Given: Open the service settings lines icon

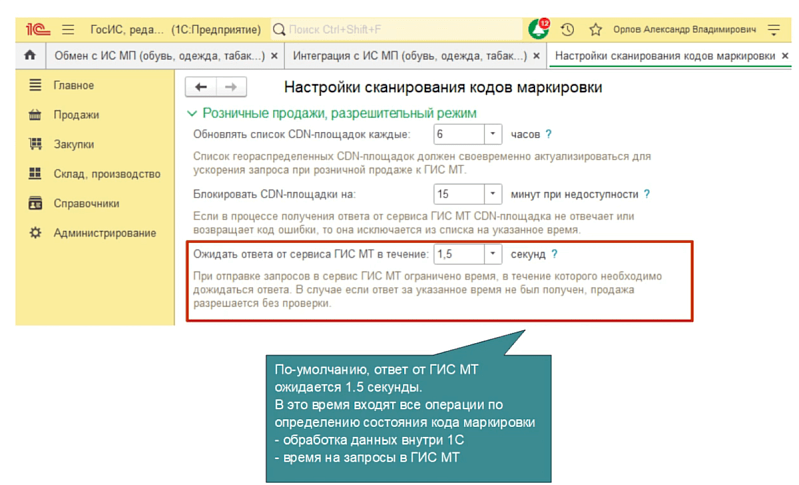Looking at the screenshot, I should click(774, 30).
